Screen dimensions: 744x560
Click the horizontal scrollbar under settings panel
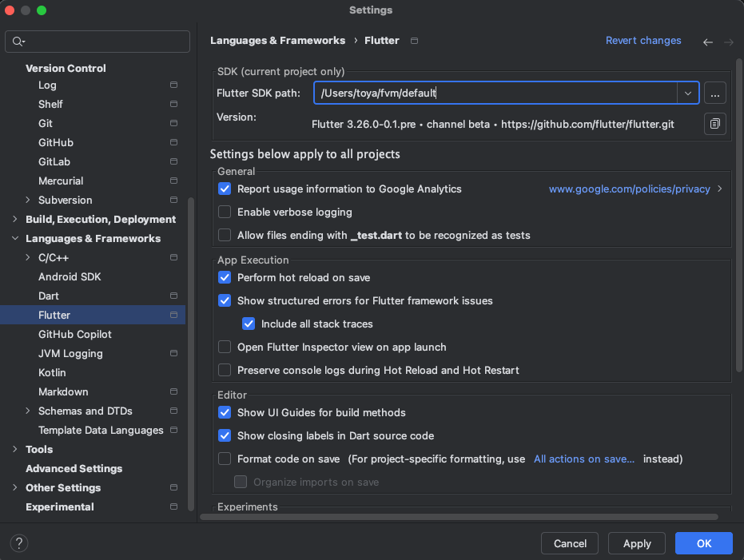pos(459,517)
